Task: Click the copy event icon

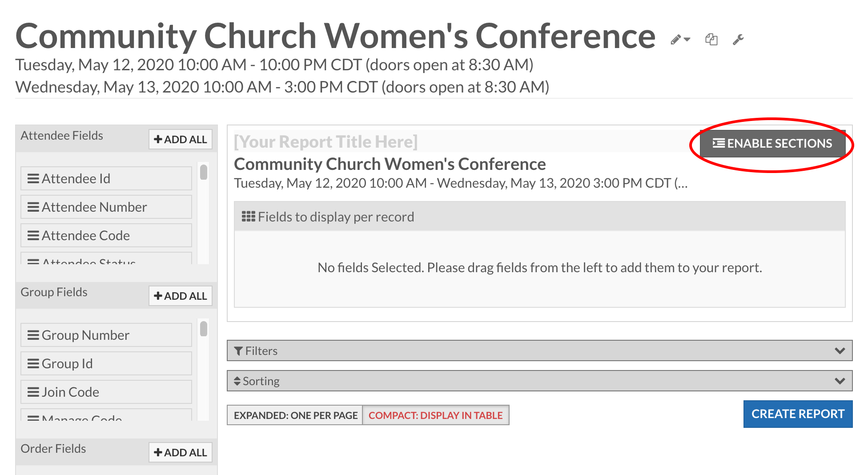Action: (711, 40)
